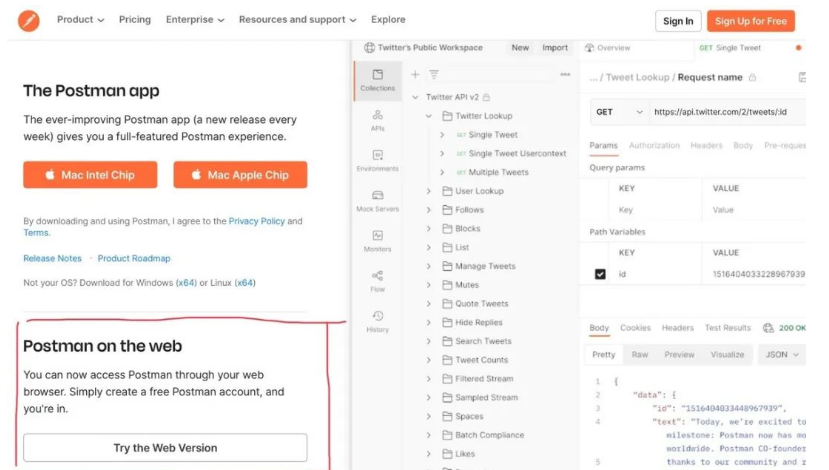Open the Product Roadmap link
This screenshot has width=829, height=470.
(x=134, y=259)
